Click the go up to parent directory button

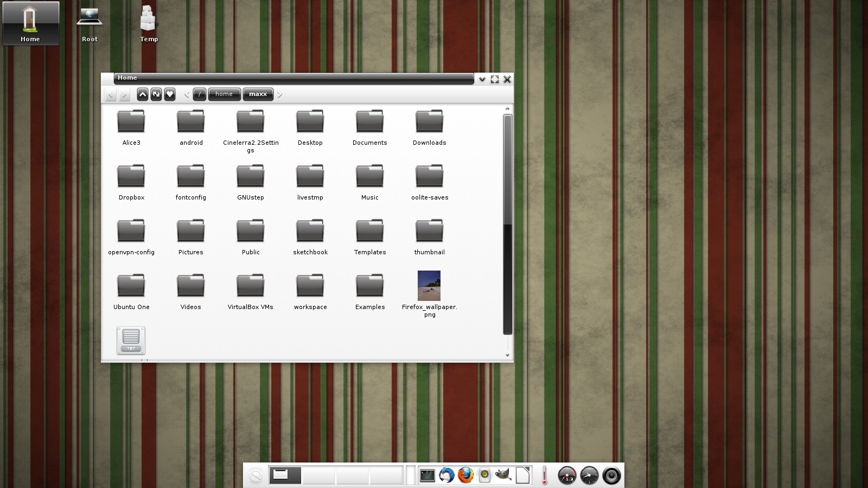tap(142, 94)
